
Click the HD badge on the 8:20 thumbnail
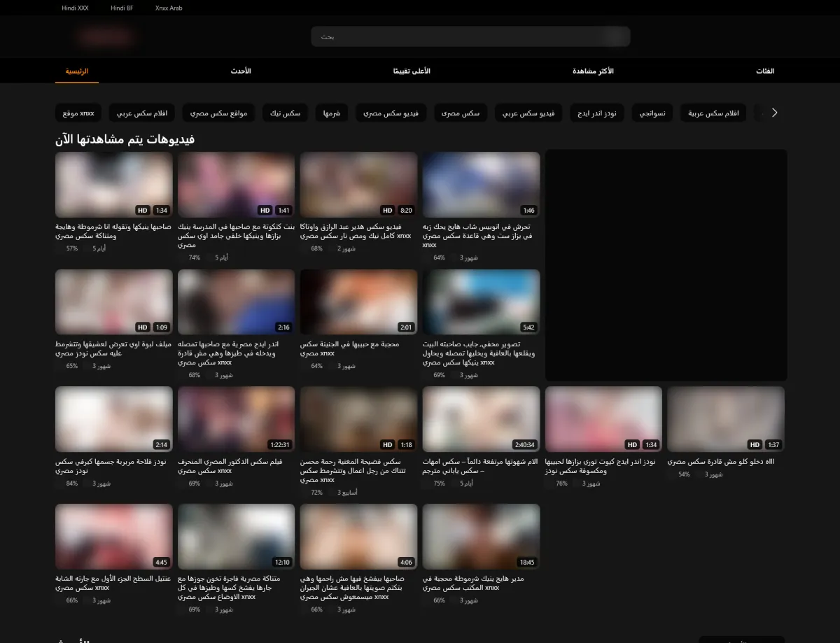pos(387,211)
